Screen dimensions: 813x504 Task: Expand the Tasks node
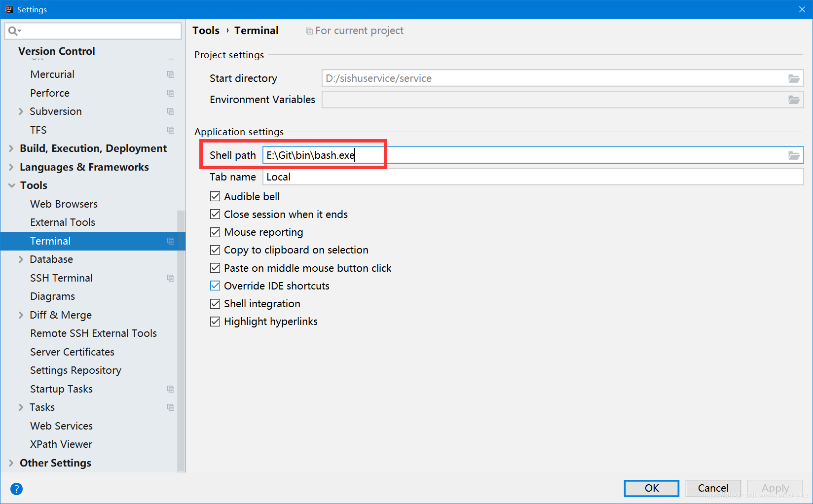(x=21, y=407)
